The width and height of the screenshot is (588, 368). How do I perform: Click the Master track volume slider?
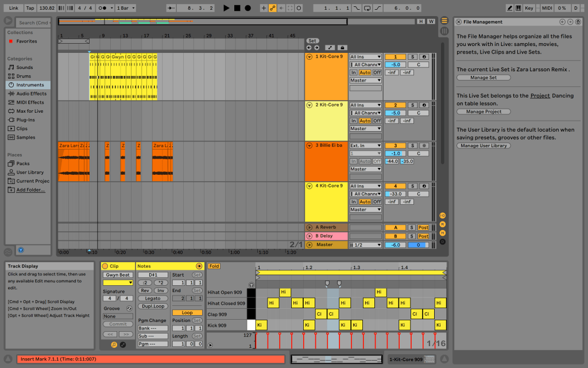coord(395,245)
